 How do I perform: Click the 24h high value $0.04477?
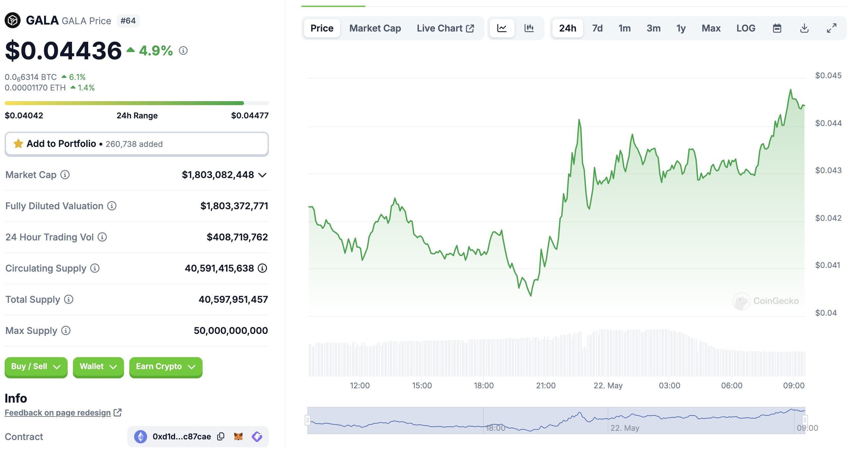click(250, 116)
